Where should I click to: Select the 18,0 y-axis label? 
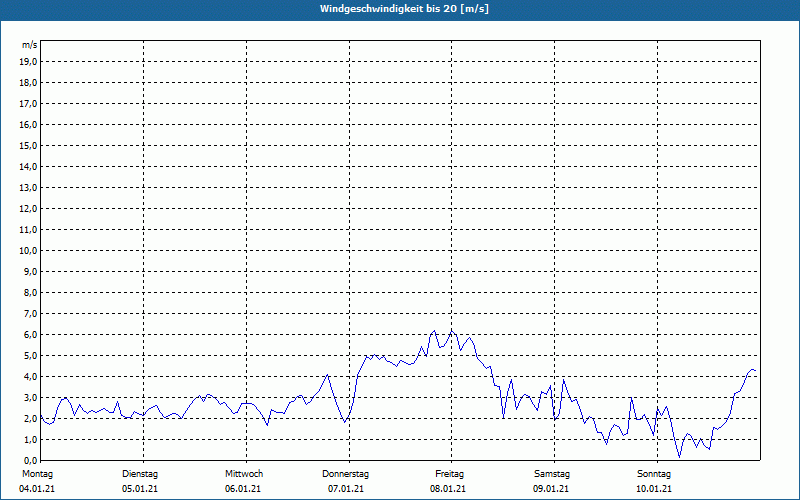click(x=28, y=83)
